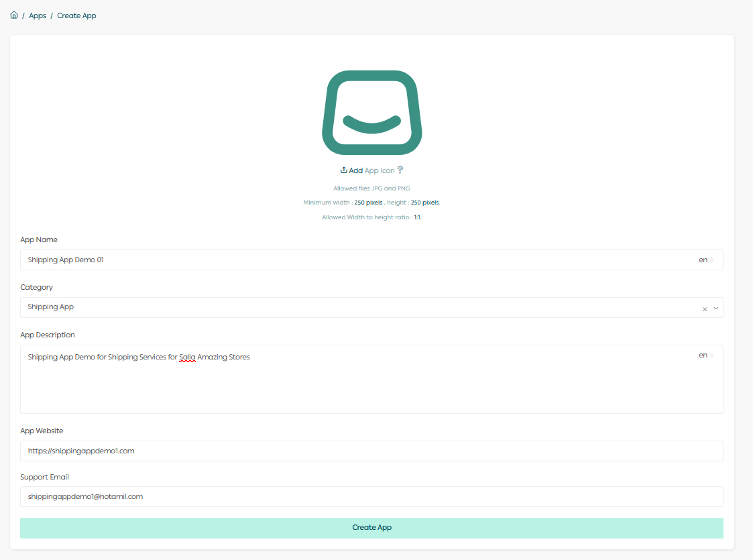Clear the selected Shipping App category
Screen dimensions: 753x560
(705, 309)
